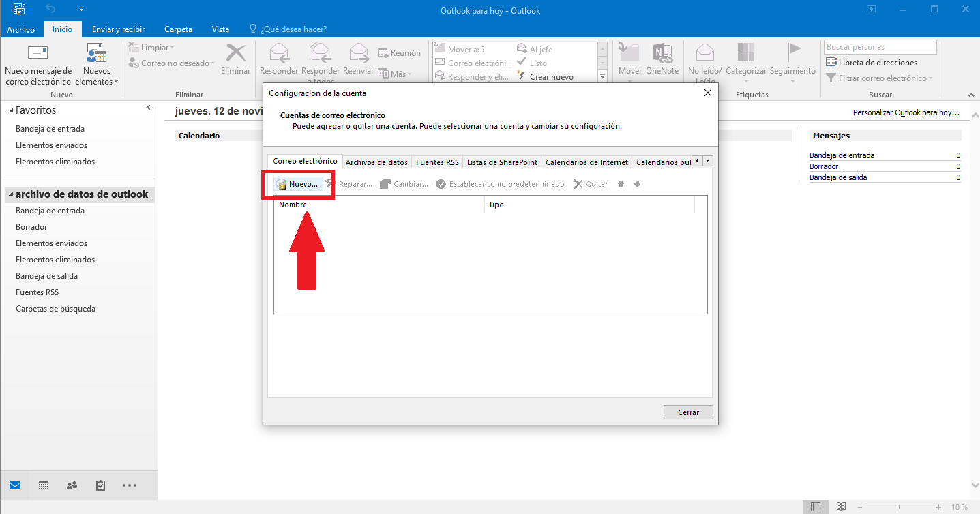Click the Quitar button in the account dialog
The height and width of the screenshot is (514, 980).
[x=591, y=184]
